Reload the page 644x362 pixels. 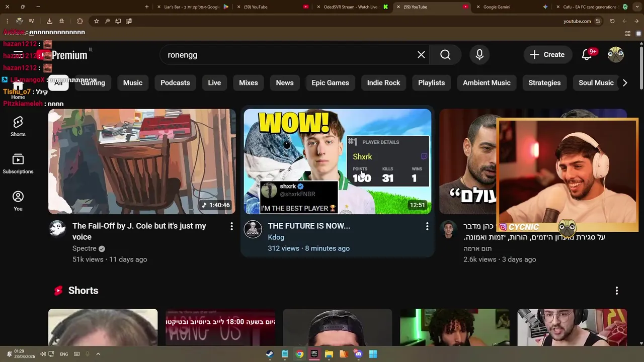[x=612, y=21]
